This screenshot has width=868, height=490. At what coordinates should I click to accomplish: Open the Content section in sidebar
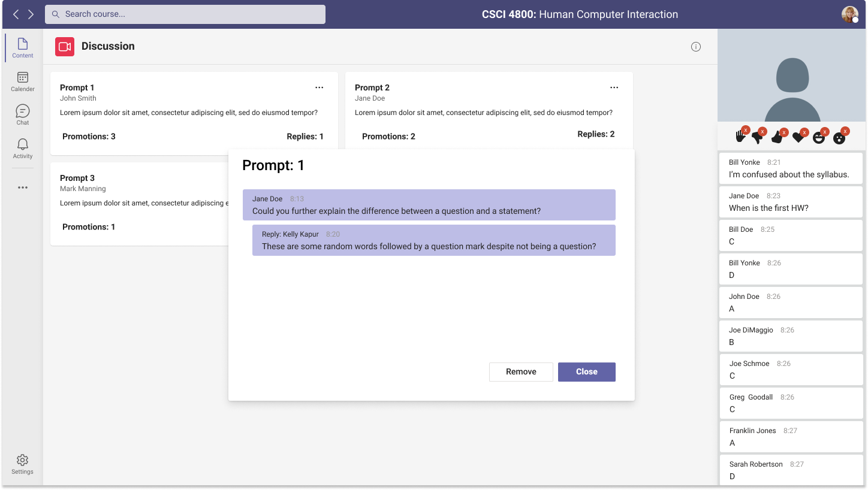point(23,47)
